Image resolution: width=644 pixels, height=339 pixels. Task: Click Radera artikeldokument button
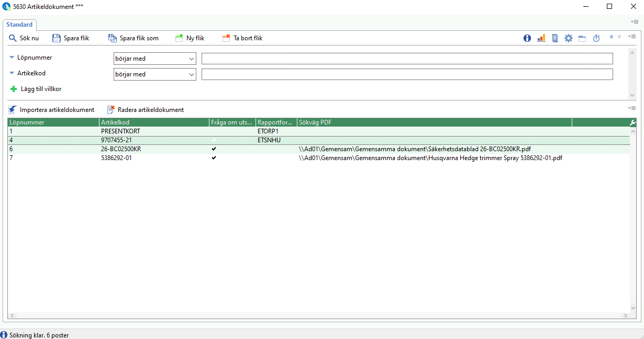coord(146,110)
